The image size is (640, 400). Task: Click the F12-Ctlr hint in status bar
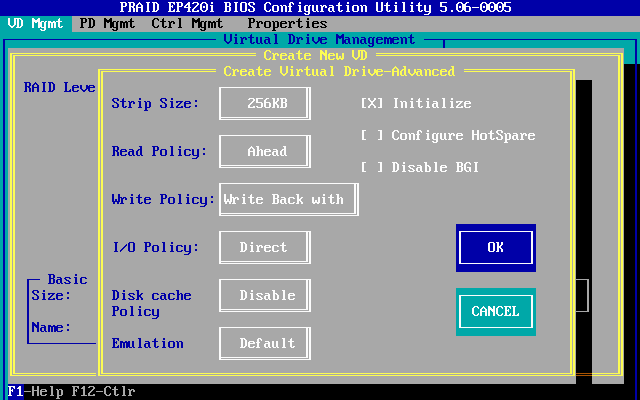(x=103, y=391)
